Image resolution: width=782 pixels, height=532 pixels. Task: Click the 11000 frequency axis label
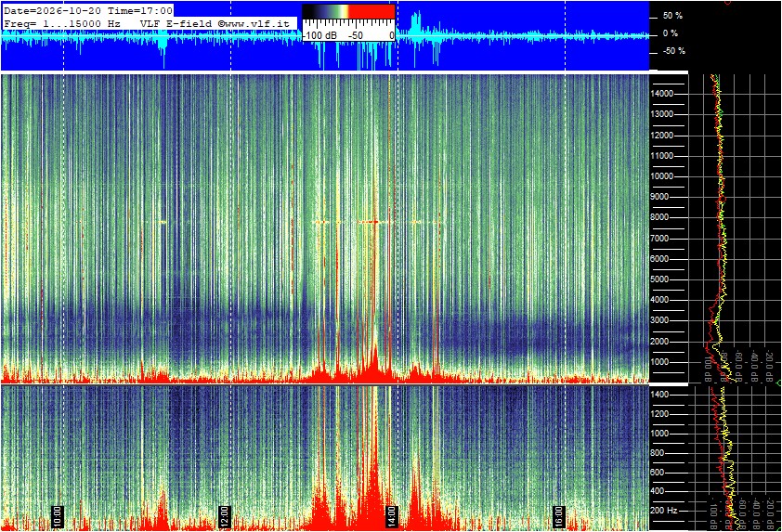(662, 156)
